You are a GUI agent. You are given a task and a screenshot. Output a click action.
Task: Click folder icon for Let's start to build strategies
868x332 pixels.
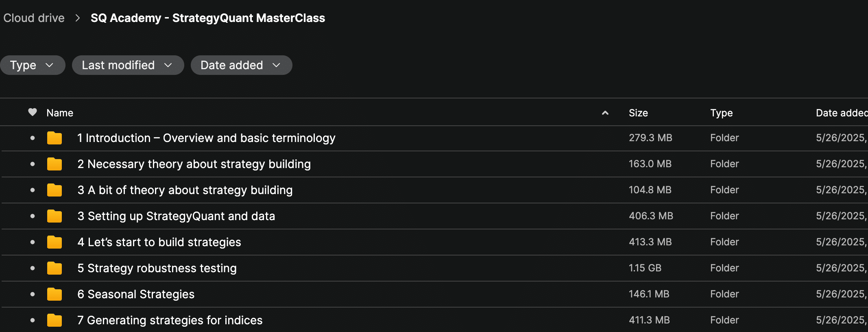pyautogui.click(x=54, y=242)
